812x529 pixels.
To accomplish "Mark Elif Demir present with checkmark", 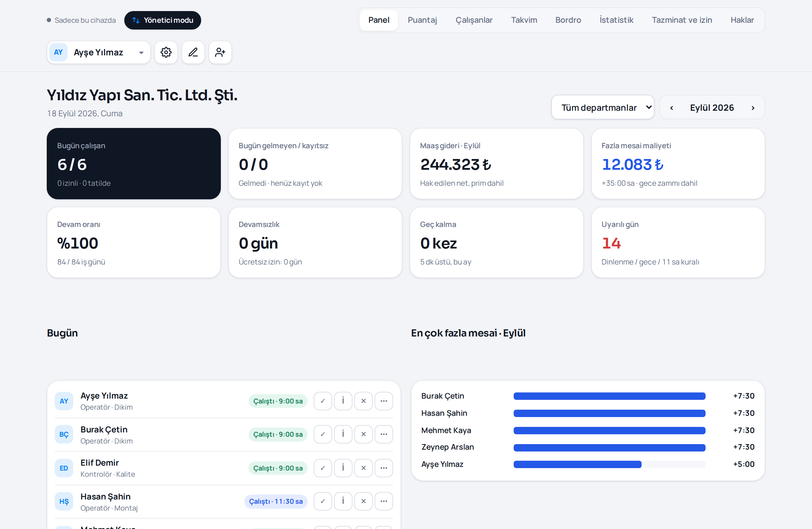I will click(323, 468).
